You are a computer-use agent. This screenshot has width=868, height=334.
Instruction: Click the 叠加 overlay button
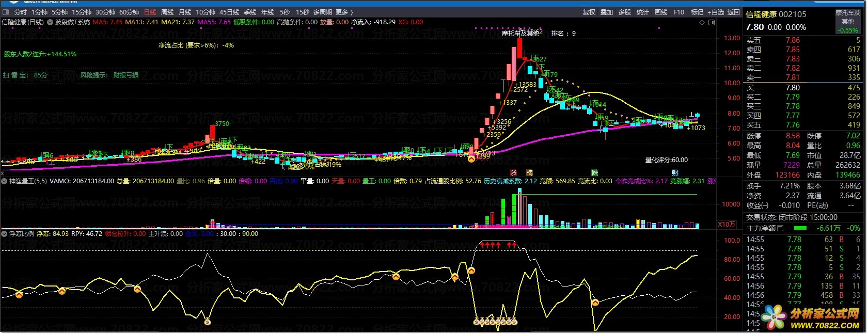pyautogui.click(x=607, y=12)
